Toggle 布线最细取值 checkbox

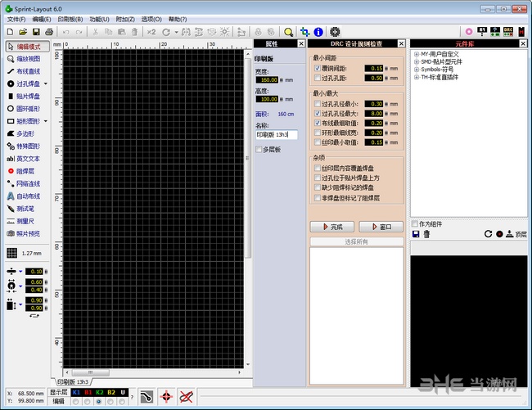click(x=318, y=123)
